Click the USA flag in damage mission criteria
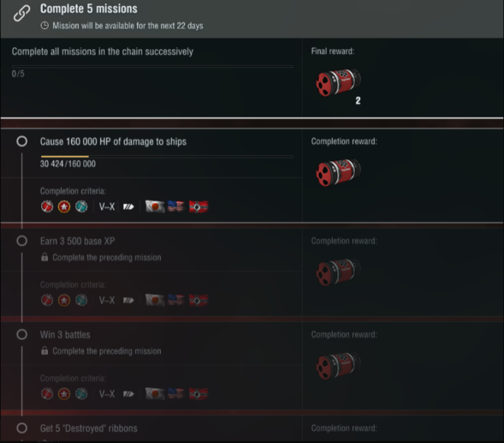The image size is (504, 443). point(176,207)
